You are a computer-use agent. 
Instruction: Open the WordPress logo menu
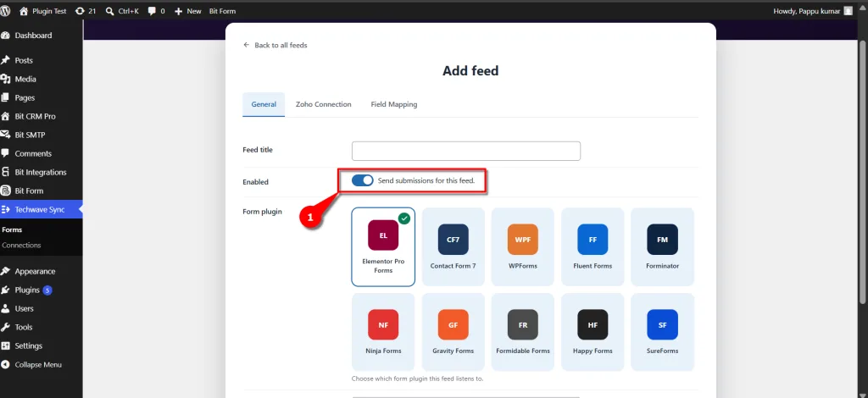6,10
